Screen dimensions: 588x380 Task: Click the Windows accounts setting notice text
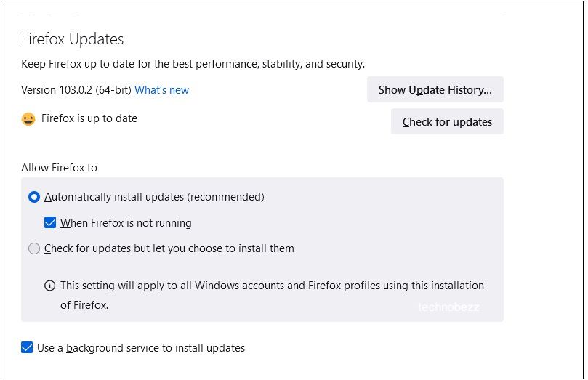pyautogui.click(x=272, y=295)
